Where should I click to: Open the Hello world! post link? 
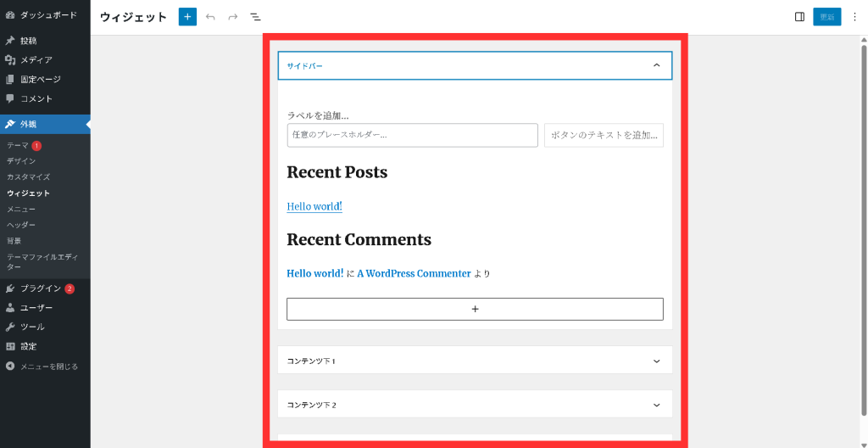pos(314,206)
